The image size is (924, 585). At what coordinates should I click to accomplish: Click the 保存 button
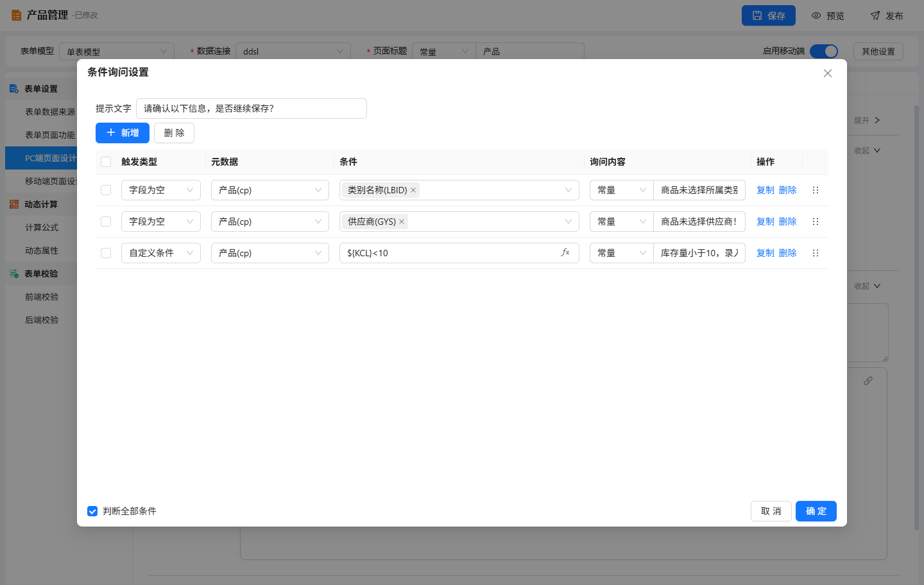769,15
